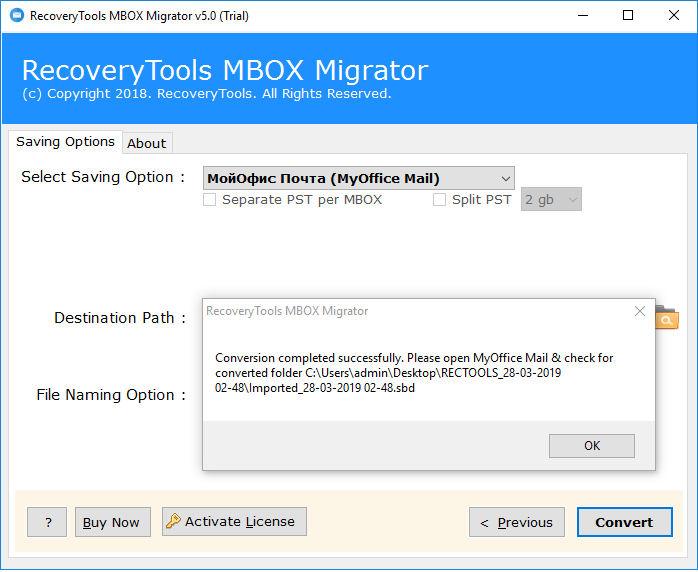Viewport: 698px width, 572px height.
Task: Open the About tab
Action: coord(147,143)
